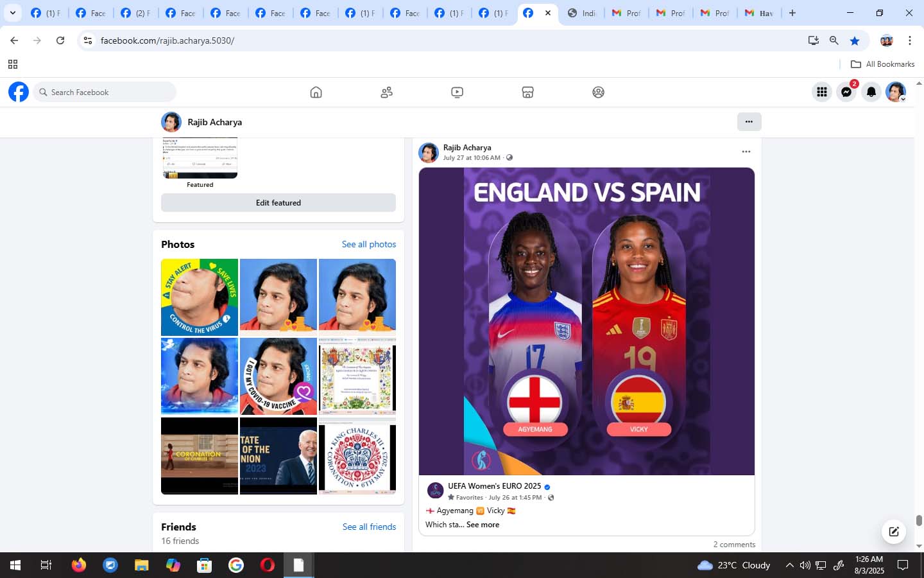Open All Bookmarks folder
Viewport: 924px width, 578px height.
(x=882, y=64)
